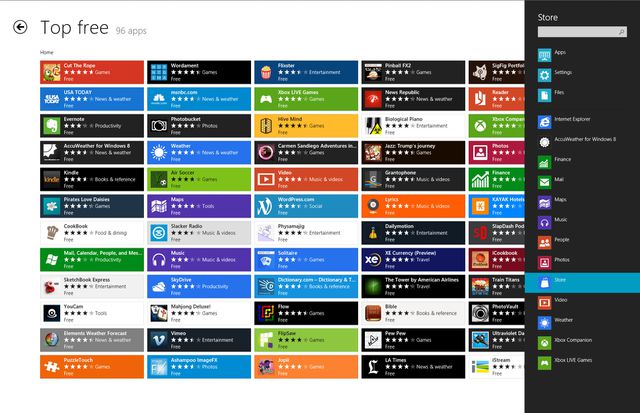Open the Carmen Sandiego Adventures tile
Viewport: 640px width, 413px height.
tap(306, 153)
